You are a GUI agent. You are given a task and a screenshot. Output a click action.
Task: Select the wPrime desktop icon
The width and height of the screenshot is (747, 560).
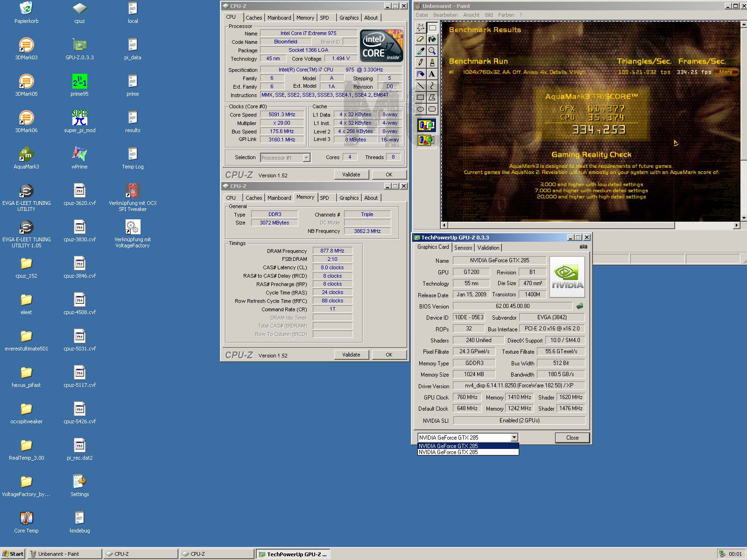[x=80, y=158]
